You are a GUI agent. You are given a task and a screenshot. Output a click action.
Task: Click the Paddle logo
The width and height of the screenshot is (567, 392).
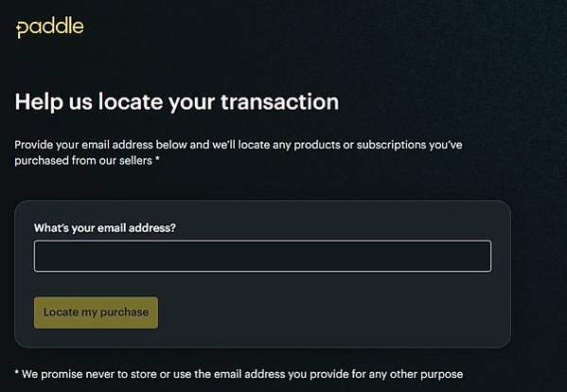click(x=50, y=27)
